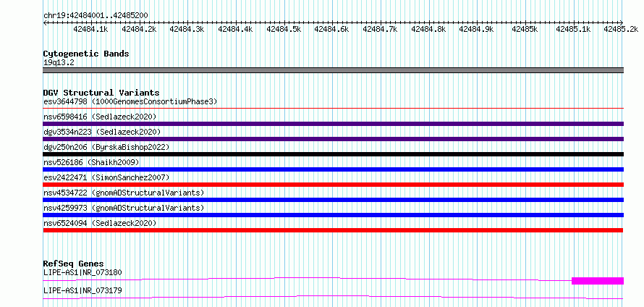Click blue bar under nsv4534722
The image size is (644, 307).
(x=333, y=200)
